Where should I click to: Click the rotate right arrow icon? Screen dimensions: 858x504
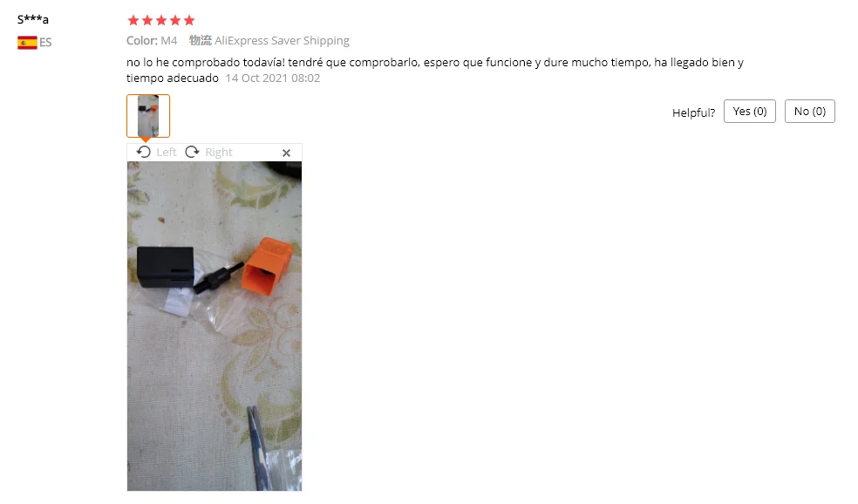[192, 152]
